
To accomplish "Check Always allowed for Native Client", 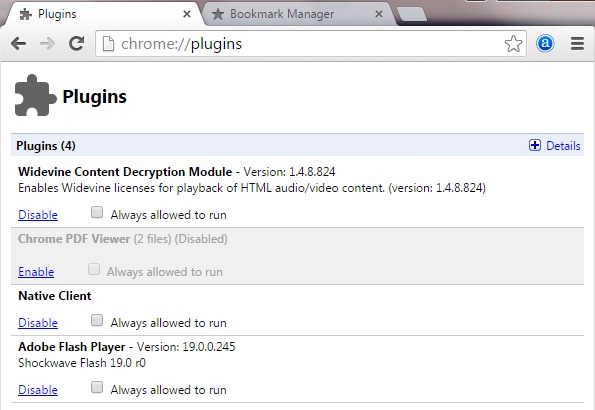I will [x=97, y=320].
